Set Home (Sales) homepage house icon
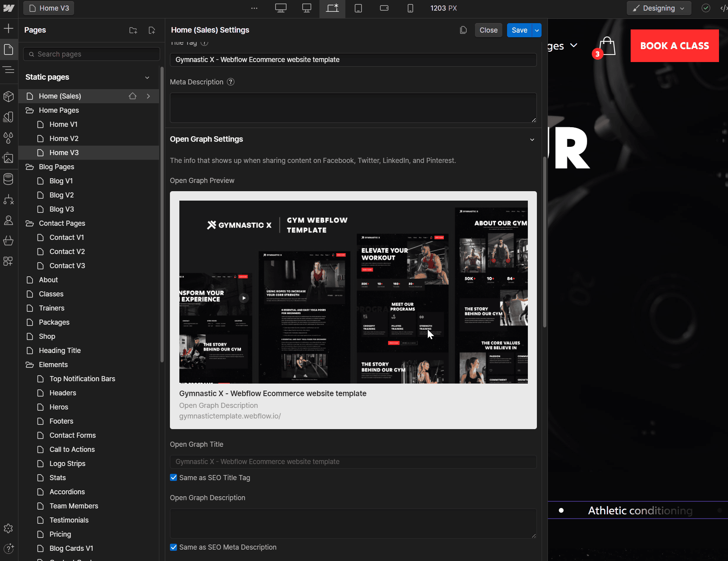The height and width of the screenshot is (561, 728). pyautogui.click(x=133, y=96)
